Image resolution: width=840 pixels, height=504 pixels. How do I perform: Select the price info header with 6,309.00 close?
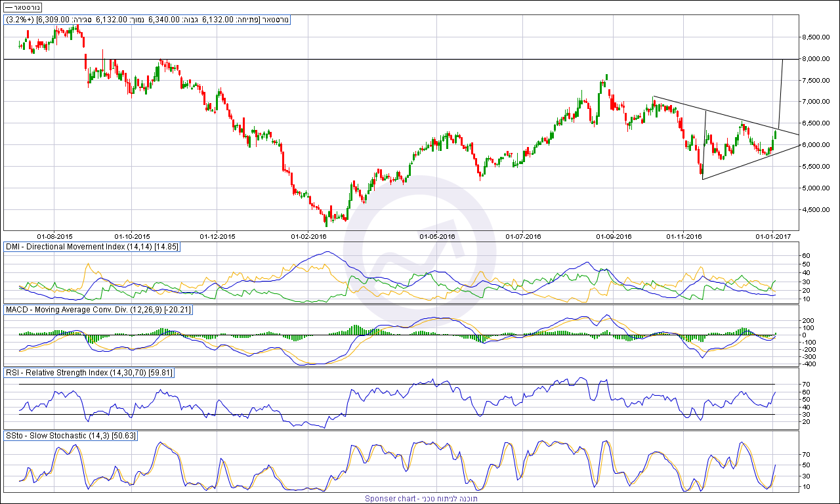tap(147, 20)
